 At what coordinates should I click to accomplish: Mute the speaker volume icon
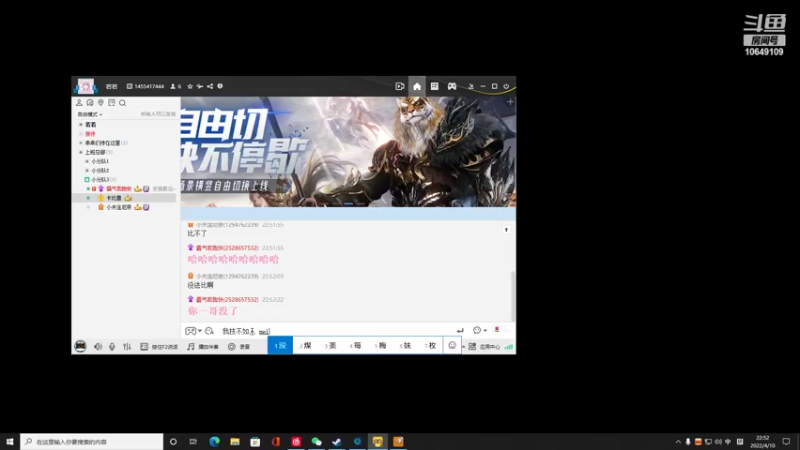(x=98, y=346)
